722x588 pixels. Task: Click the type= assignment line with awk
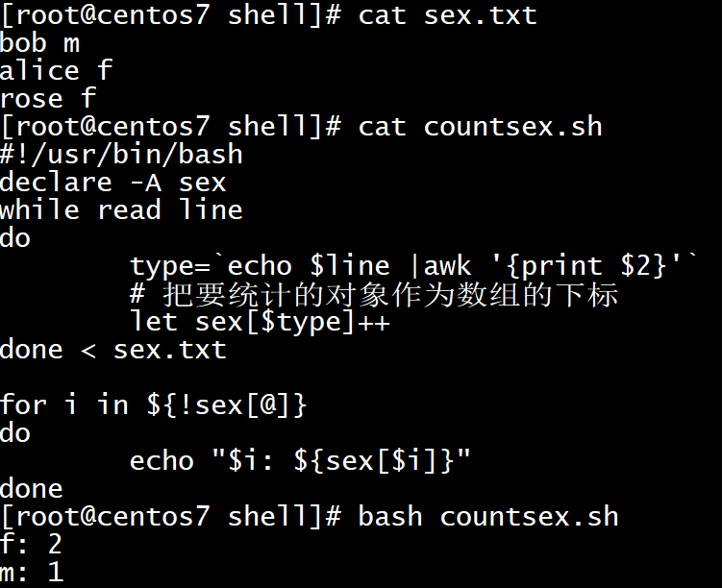coord(413,266)
